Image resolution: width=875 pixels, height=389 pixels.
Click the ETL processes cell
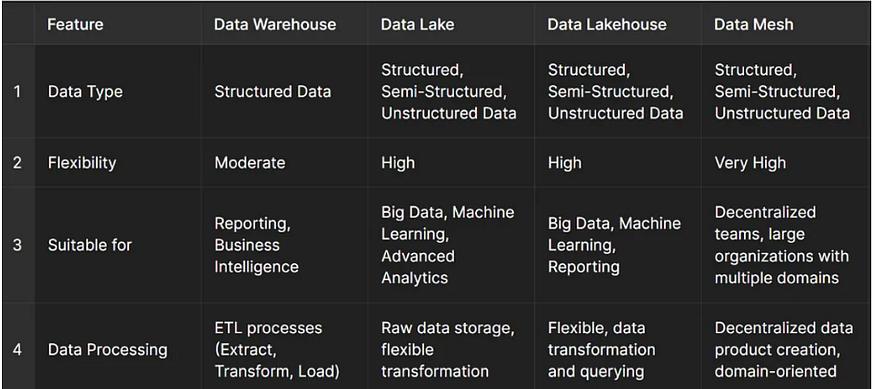[x=277, y=350]
